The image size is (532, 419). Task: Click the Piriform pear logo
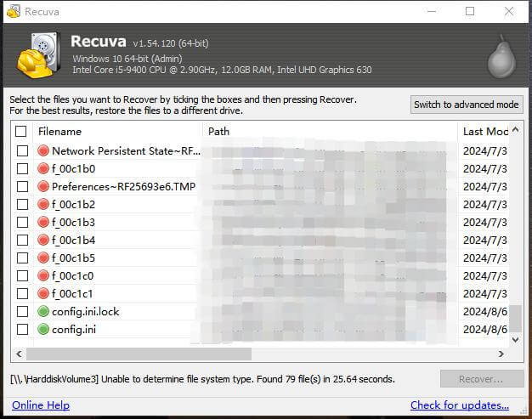(501, 56)
